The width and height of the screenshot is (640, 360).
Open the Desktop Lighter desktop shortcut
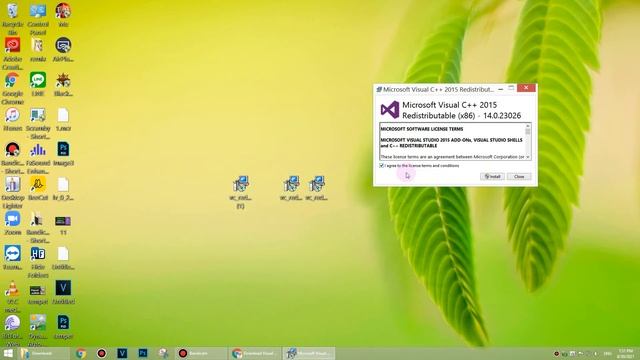[13, 184]
